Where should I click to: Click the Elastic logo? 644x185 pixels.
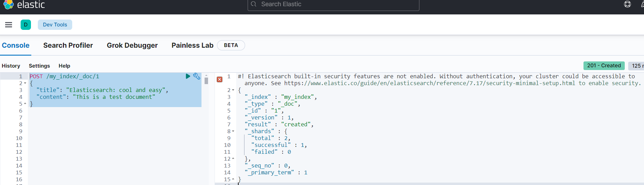coord(24,4)
